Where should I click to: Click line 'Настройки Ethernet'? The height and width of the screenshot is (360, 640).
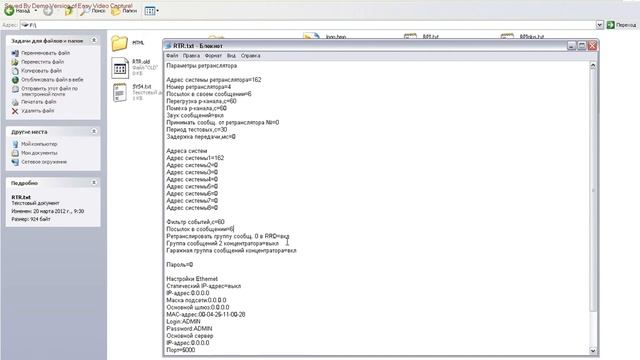pos(192,279)
